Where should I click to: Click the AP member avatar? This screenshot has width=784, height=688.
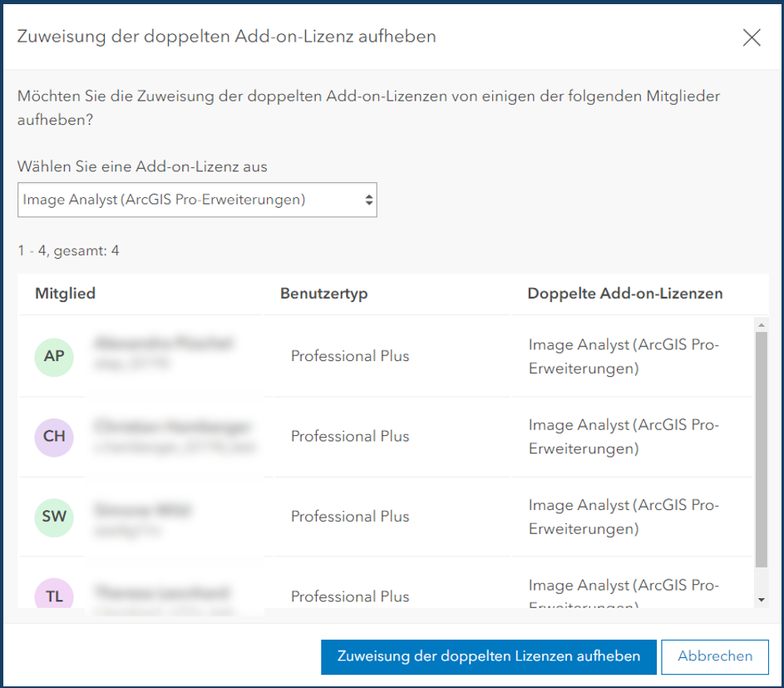point(54,357)
